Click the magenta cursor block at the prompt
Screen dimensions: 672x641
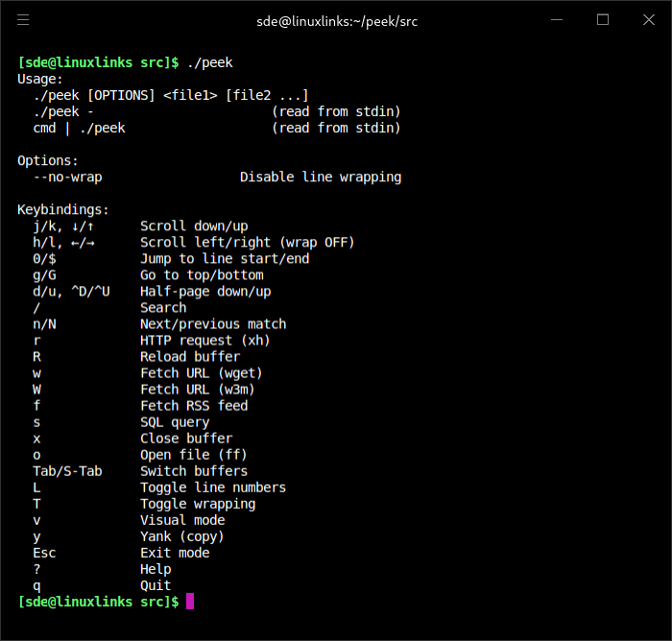190,602
